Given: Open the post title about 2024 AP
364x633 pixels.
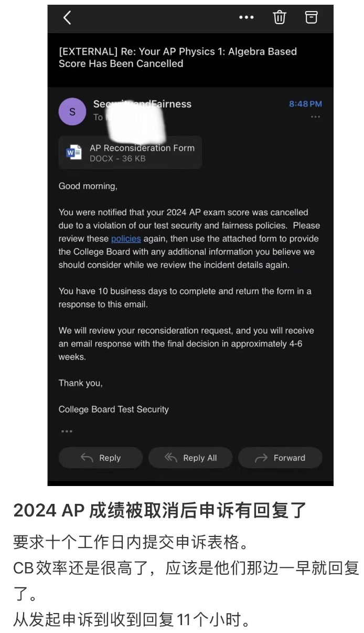Looking at the screenshot, I should click(159, 510).
